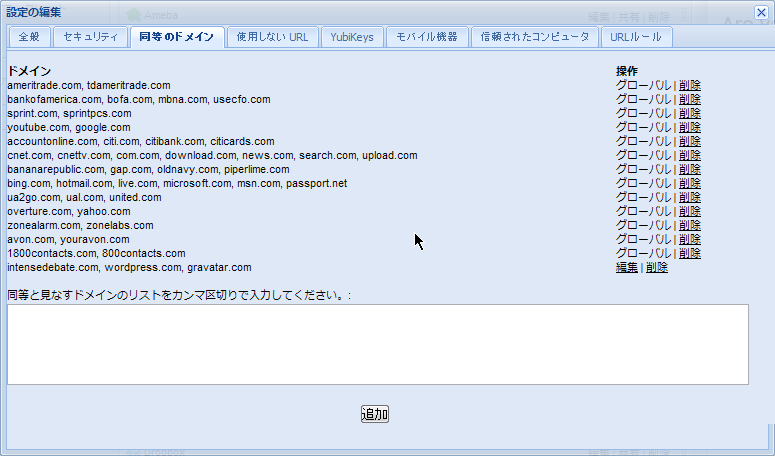775x456 pixels.
Task: Delete the avon.com, youravon.com entry
Action: click(689, 239)
